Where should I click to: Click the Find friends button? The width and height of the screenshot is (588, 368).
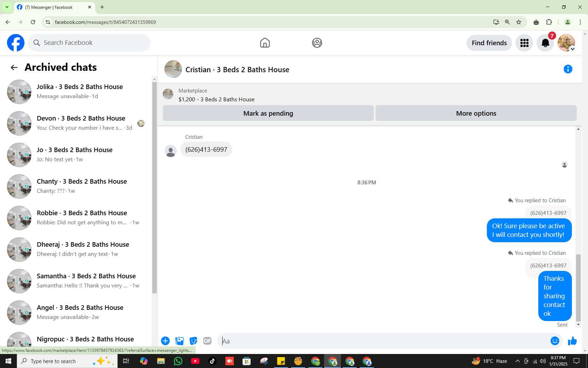point(489,43)
